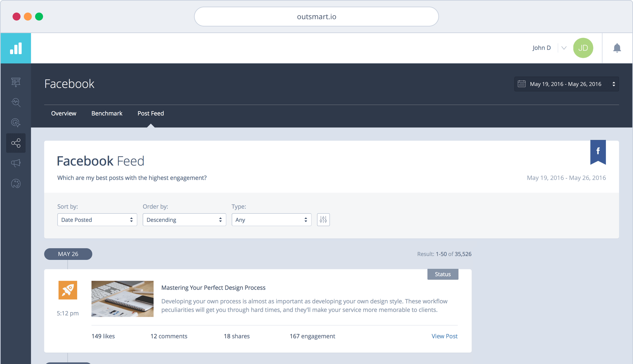Click the best posts question subtitle
Image resolution: width=633 pixels, height=364 pixels.
132,178
